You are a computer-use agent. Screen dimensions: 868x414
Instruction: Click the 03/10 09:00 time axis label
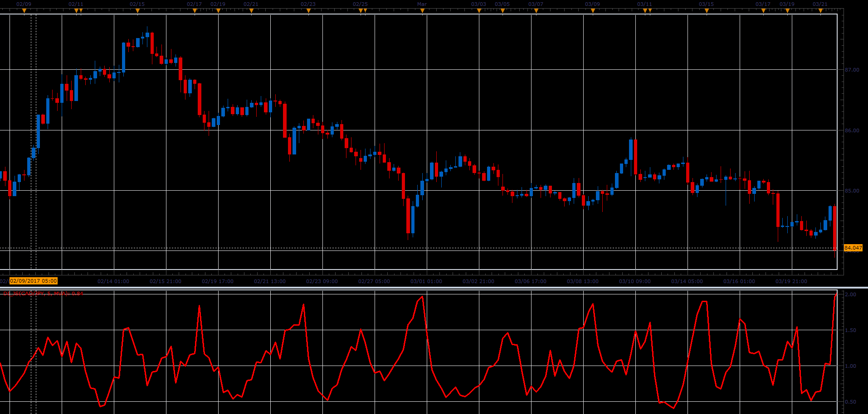[x=635, y=281]
